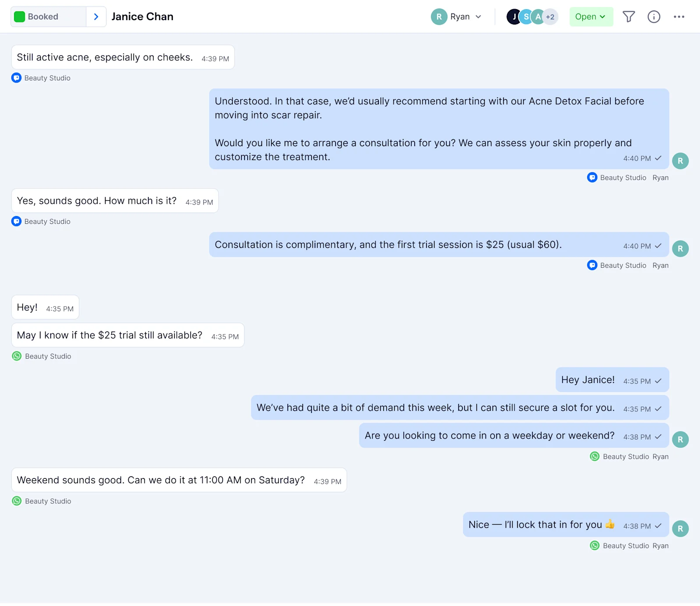This screenshot has height=606, width=700.
Task: Click the Beauty Studio label under the consultation reply
Action: [x=623, y=265]
